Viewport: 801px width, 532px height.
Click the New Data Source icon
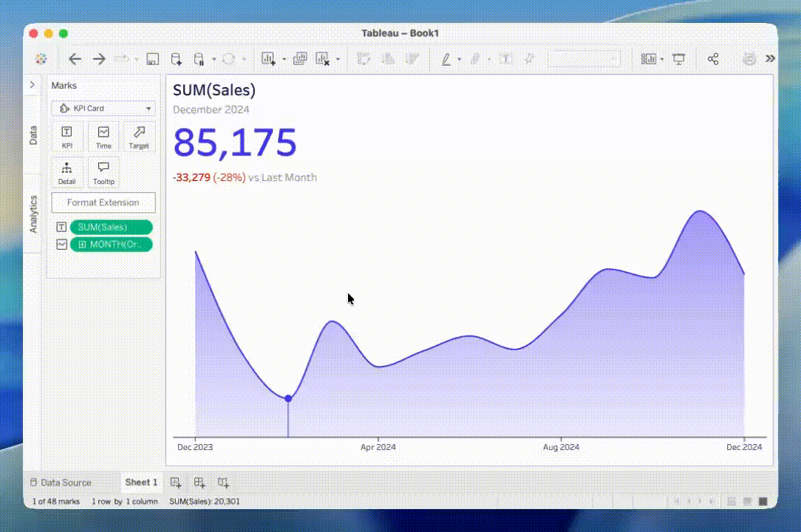(176, 59)
